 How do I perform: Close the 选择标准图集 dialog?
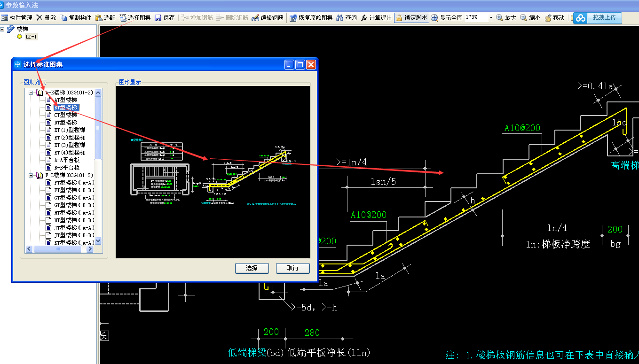(x=311, y=64)
